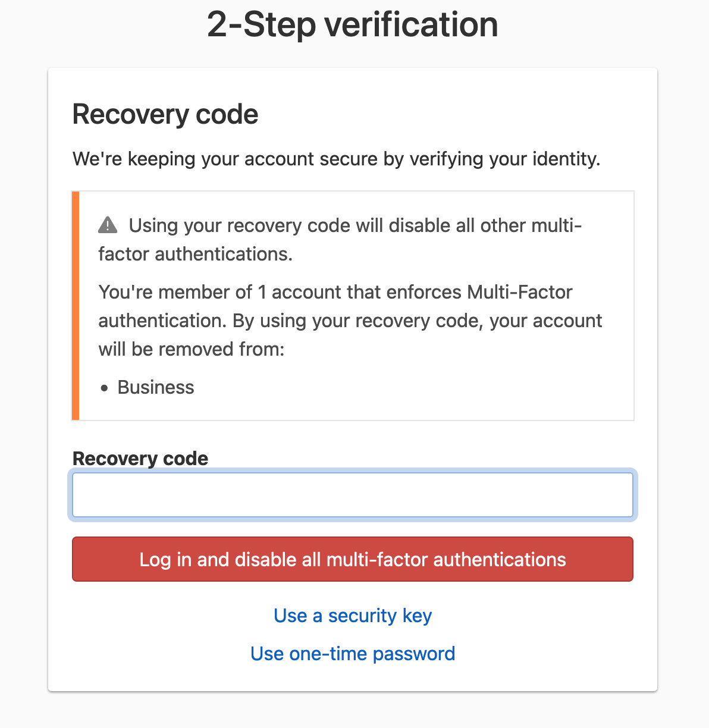Image resolution: width=709 pixels, height=728 pixels.
Task: Focus the Recovery code input field
Action: (x=353, y=495)
